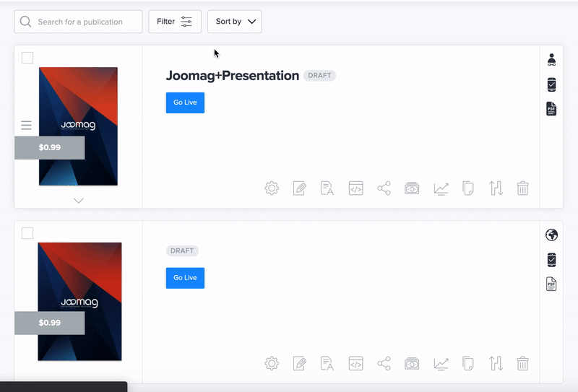Viewport: 578px width, 392px height.
Task: Click the embed code icon in first publication
Action: point(355,188)
